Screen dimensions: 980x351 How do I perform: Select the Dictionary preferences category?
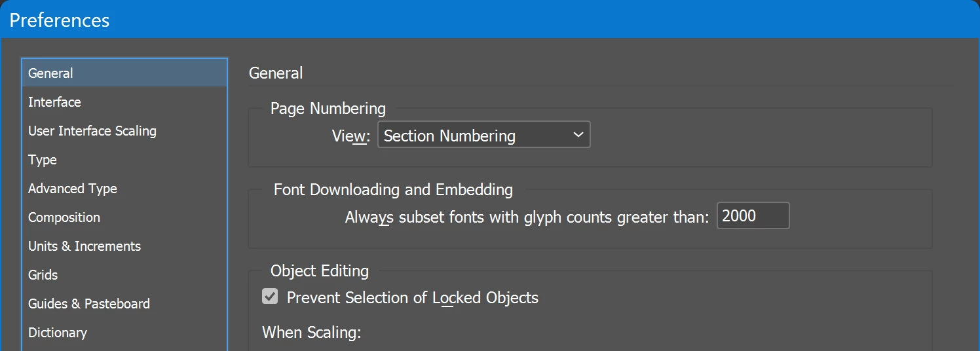tap(124, 333)
